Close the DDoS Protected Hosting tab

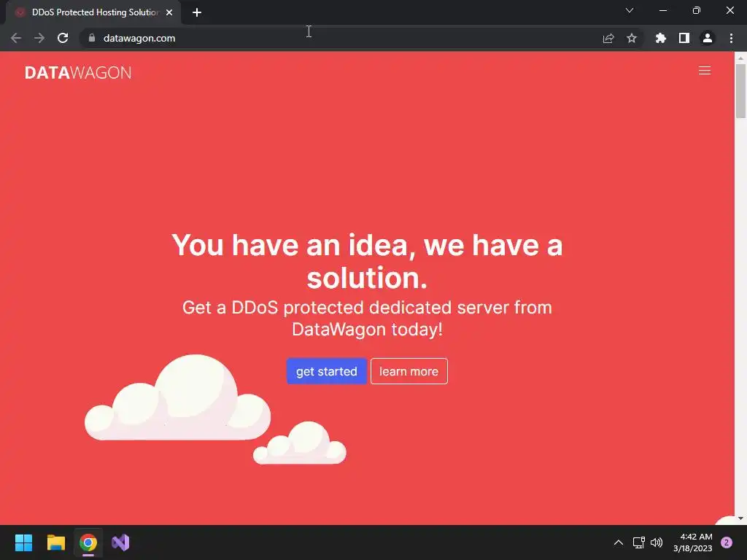coord(169,12)
